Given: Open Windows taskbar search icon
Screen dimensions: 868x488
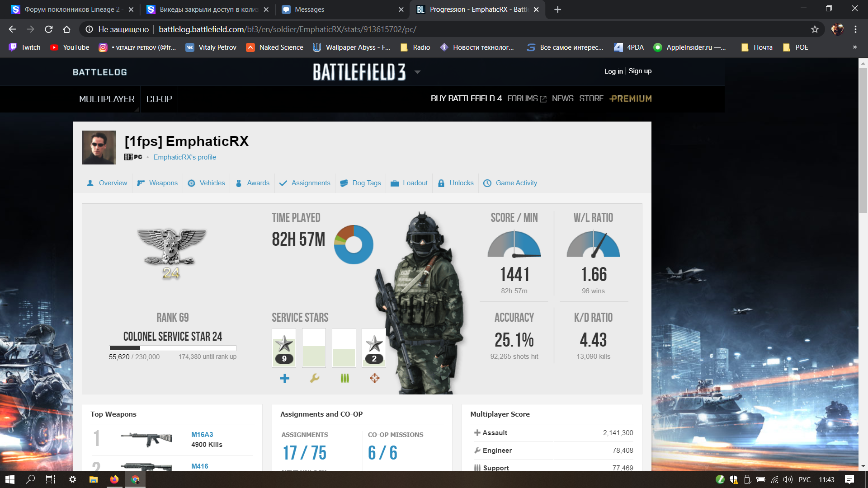Looking at the screenshot, I should [30, 479].
